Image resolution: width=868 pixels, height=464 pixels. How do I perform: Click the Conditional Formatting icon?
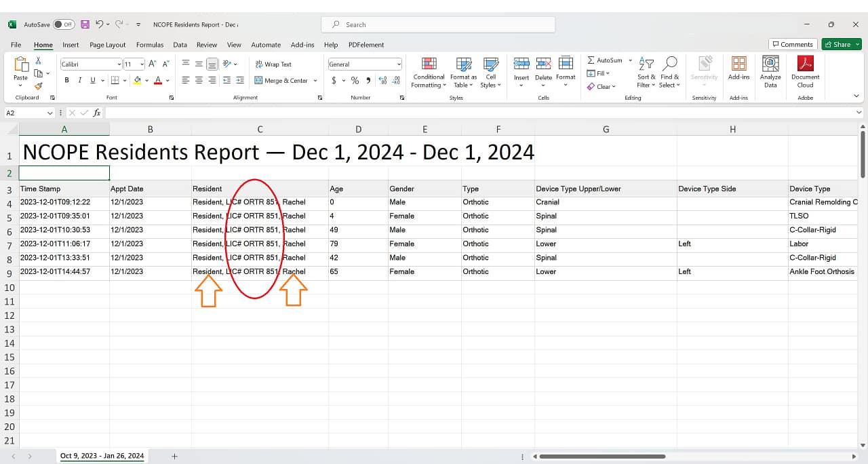tap(429, 64)
